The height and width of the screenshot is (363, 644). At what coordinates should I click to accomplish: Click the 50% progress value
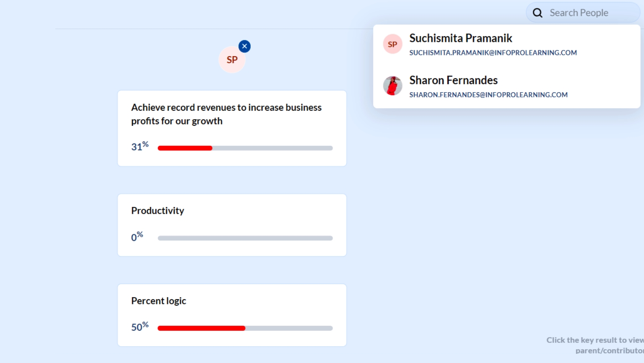[140, 327]
